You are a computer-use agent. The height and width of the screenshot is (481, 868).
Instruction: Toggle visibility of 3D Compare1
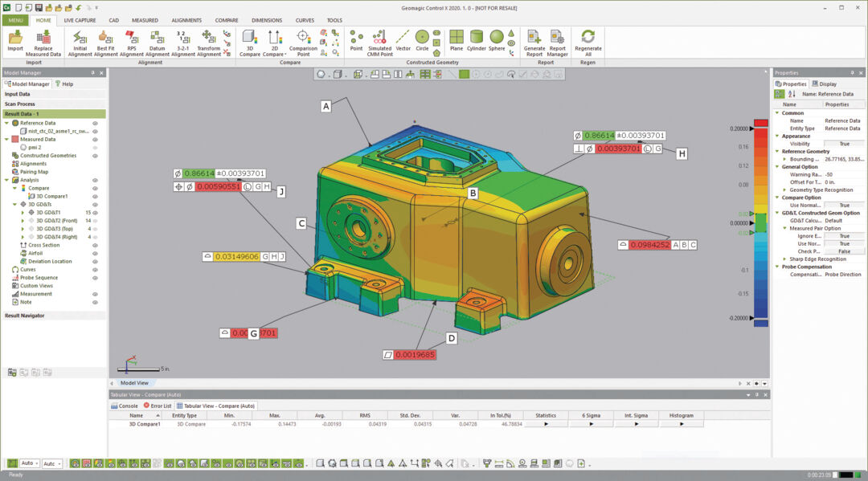click(x=93, y=196)
